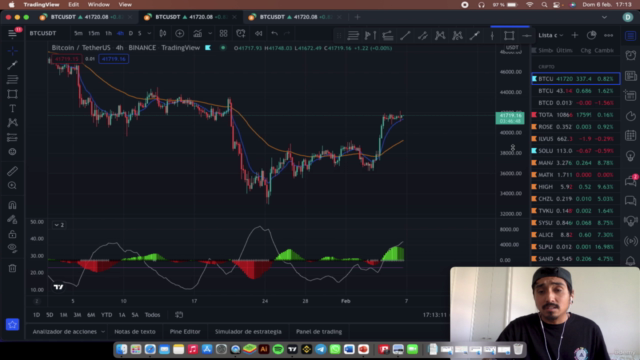Open the Fibonacci retracement tools
The width and height of the screenshot is (640, 360).
12,79
